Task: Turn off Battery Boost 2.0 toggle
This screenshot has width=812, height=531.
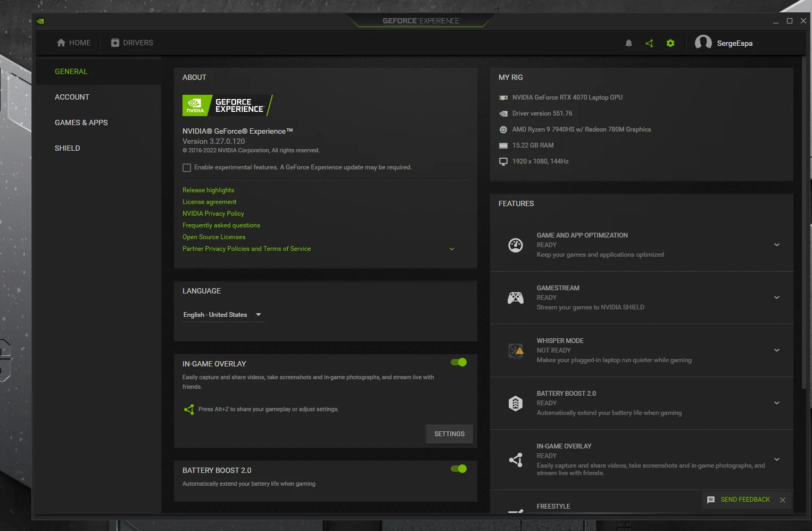Action: (x=458, y=469)
